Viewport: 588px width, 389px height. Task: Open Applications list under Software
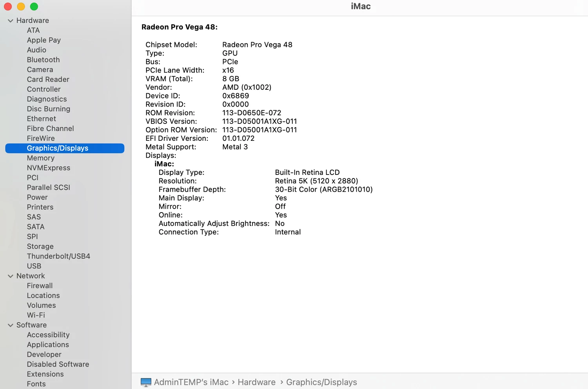point(48,345)
